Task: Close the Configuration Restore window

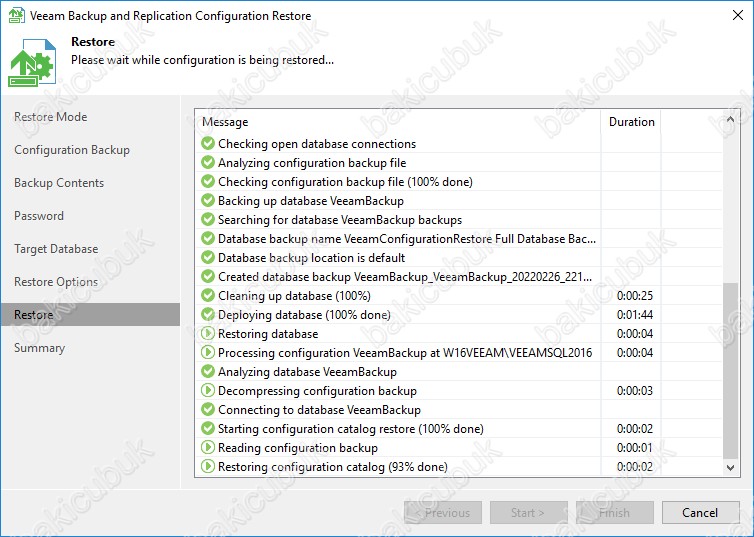Action: coord(738,15)
